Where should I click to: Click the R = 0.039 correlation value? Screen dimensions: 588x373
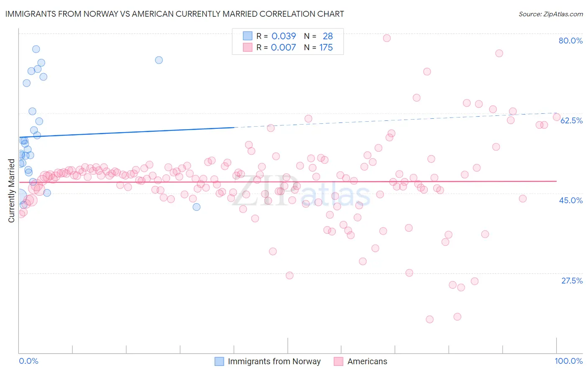point(276,36)
